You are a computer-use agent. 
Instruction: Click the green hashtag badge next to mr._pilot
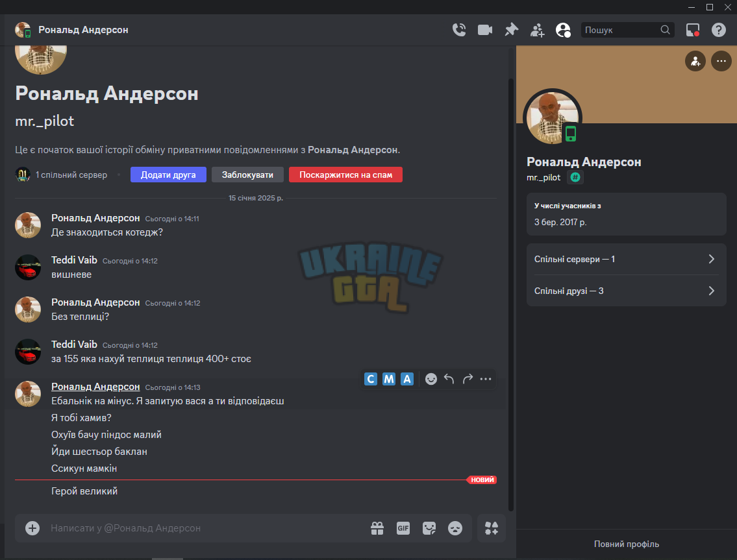(x=575, y=177)
